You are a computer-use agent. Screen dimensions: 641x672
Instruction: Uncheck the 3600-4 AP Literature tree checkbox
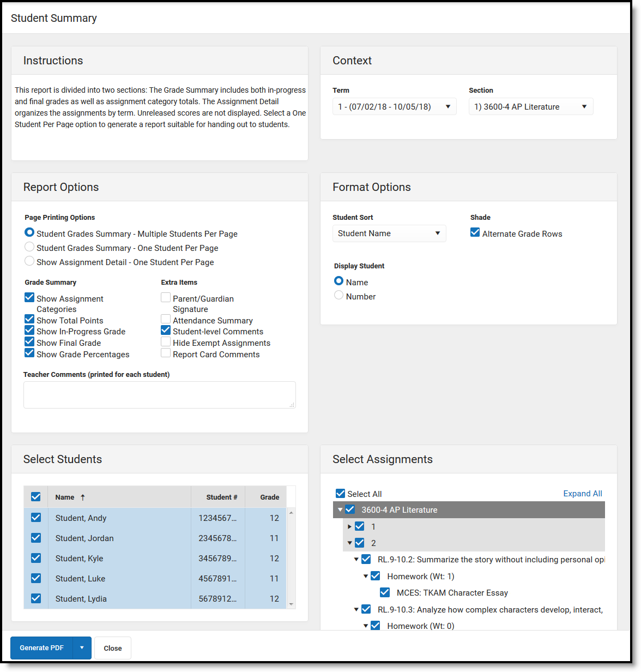click(350, 509)
